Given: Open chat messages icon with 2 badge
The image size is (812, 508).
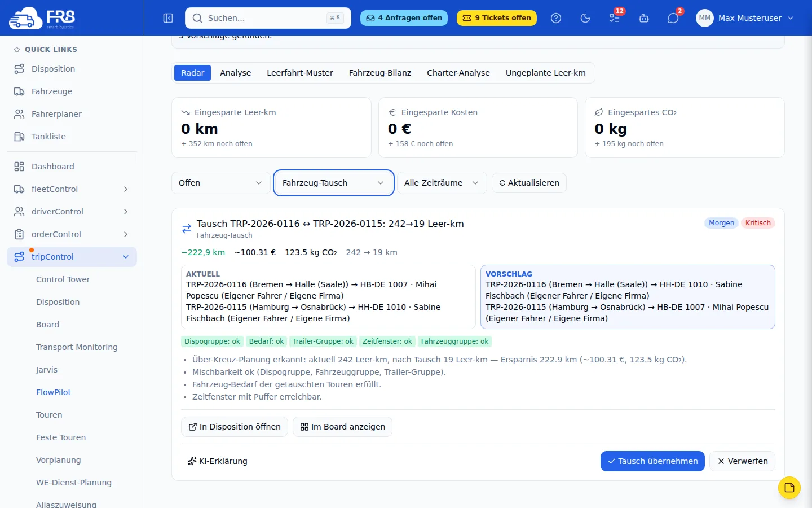Looking at the screenshot, I should tap(673, 18).
